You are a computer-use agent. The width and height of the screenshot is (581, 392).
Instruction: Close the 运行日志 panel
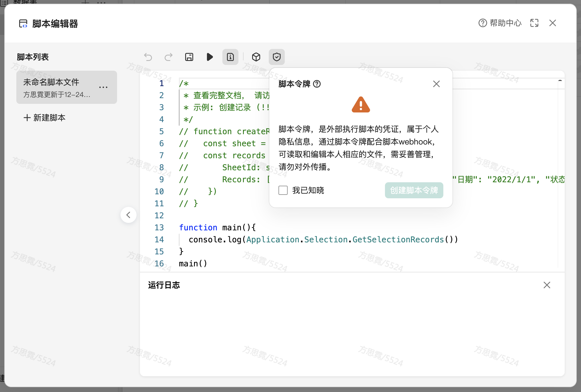(547, 285)
